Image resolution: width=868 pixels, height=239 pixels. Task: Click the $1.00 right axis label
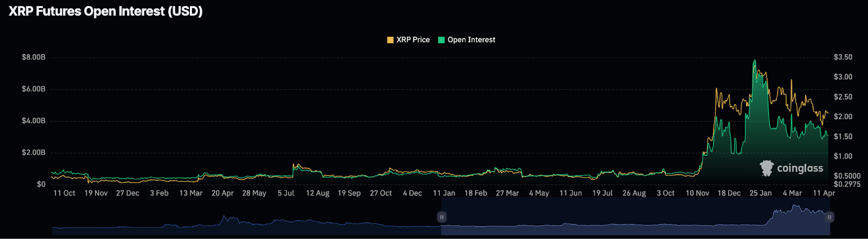click(x=843, y=156)
